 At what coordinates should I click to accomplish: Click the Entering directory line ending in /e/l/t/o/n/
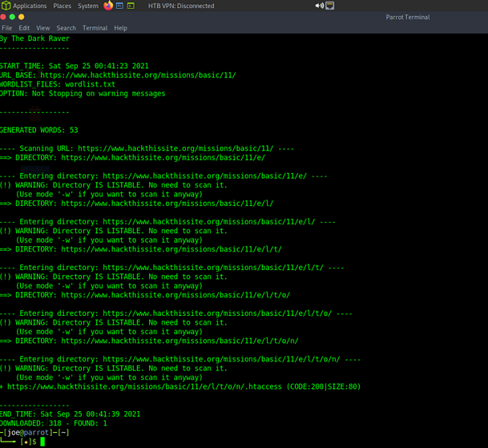click(180, 359)
